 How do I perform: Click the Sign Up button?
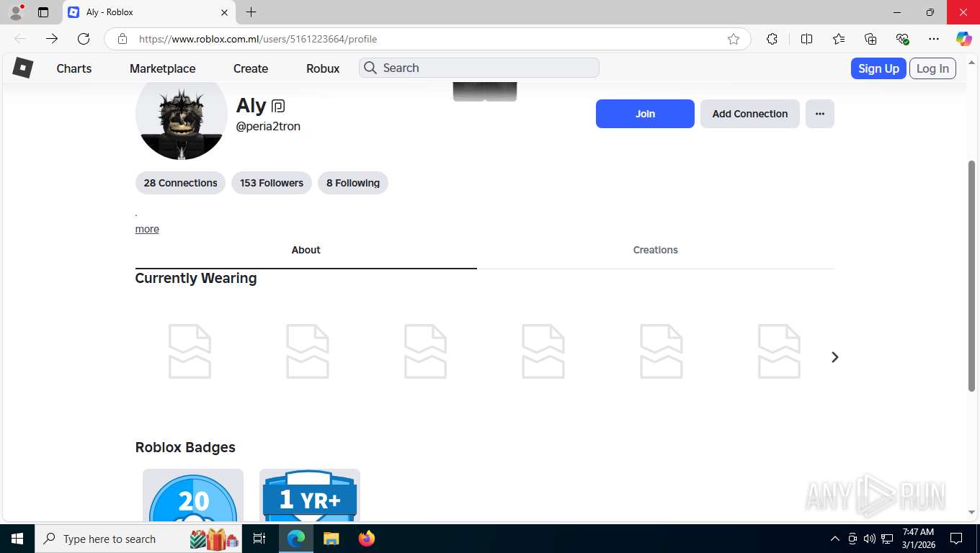[878, 68]
